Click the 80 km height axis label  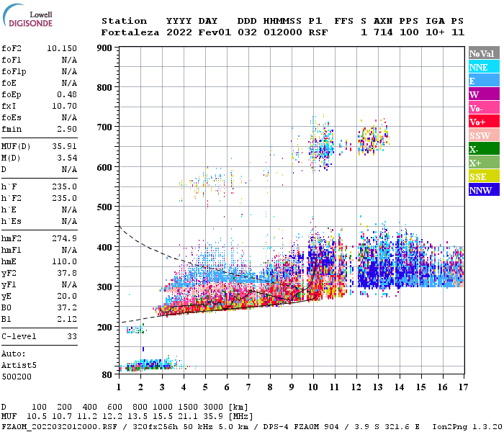pos(107,375)
